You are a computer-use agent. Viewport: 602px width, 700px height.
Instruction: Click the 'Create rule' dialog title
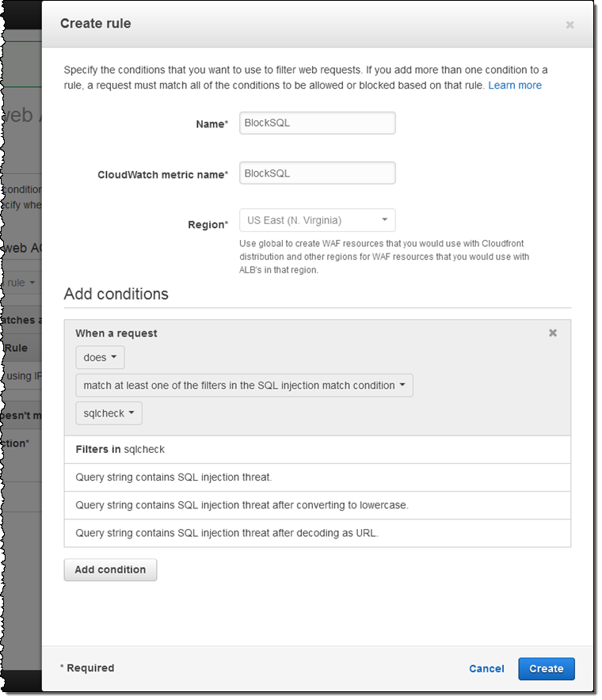point(96,24)
